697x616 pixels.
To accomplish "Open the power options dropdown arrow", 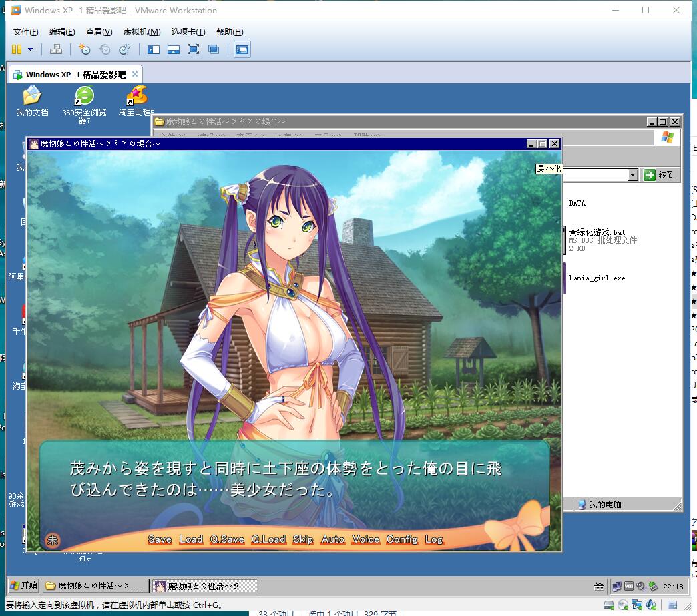I will [30, 49].
